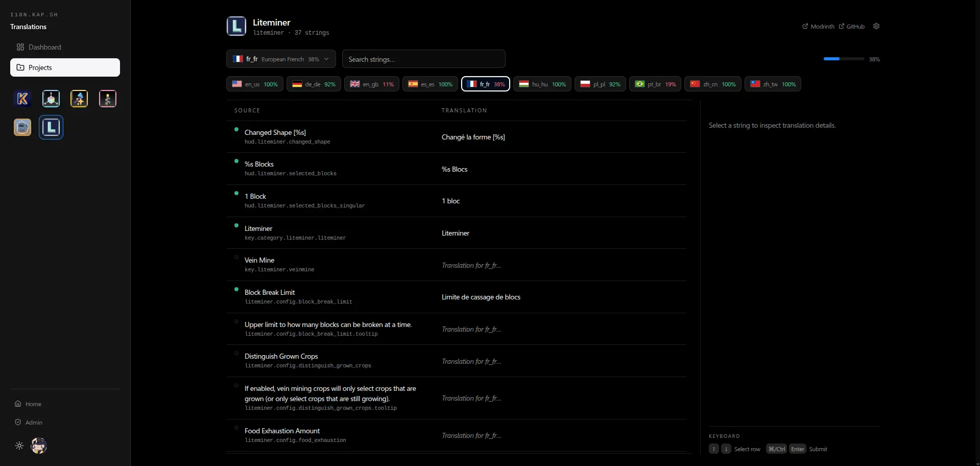This screenshot has height=466, width=980.
Task: Open the Projects sidebar item
Action: coord(65,67)
